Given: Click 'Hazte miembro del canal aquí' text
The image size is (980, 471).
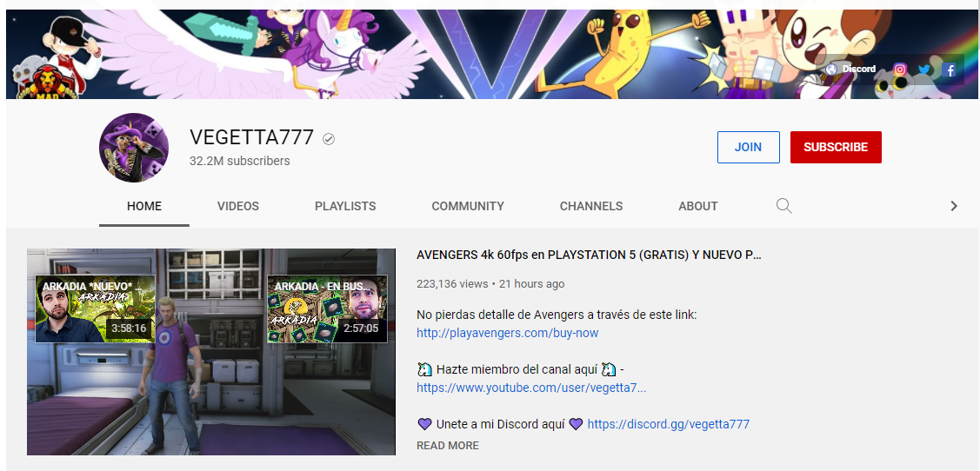Looking at the screenshot, I should coord(517,370).
